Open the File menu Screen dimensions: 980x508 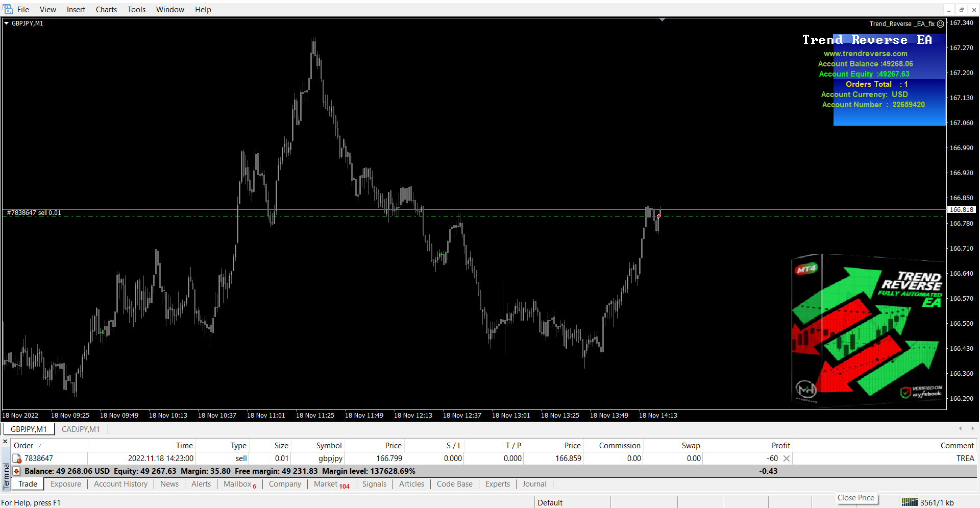pos(23,9)
